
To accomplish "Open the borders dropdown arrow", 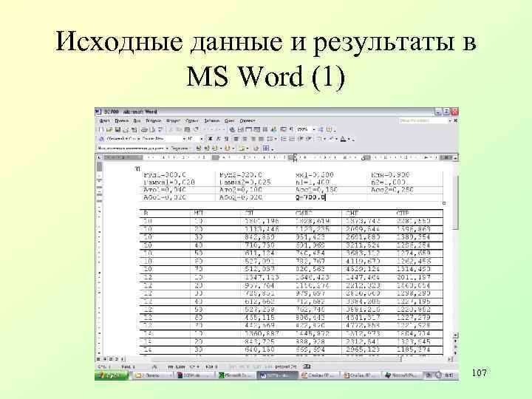I will click(x=324, y=139).
